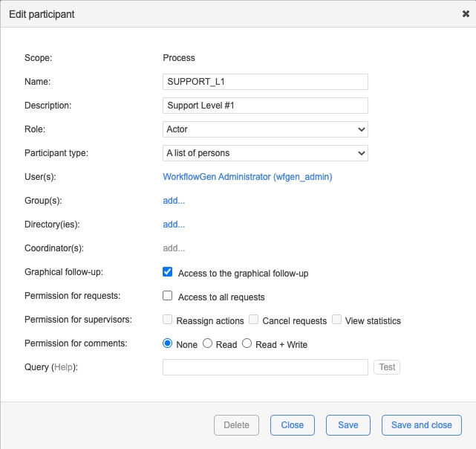The image size is (476, 449).
Task: Toggle the View statistics checkbox
Action: click(337, 320)
